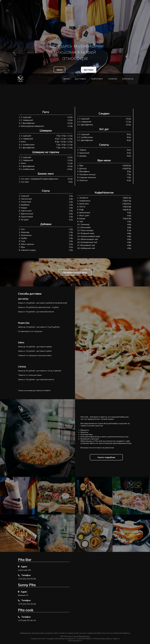Open the beer tap pouring gallery photo

point(94,496)
